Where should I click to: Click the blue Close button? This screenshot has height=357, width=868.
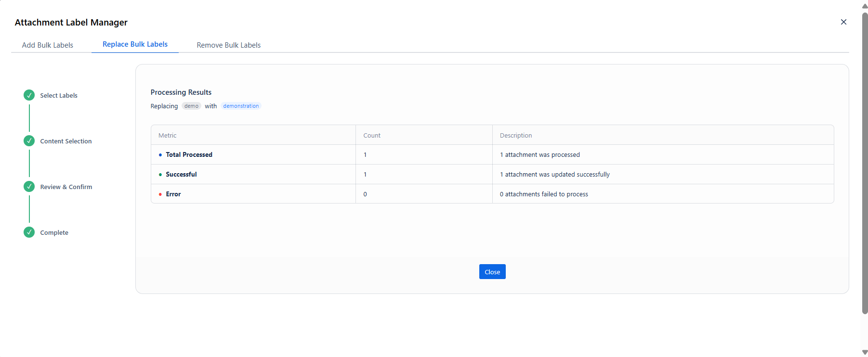[492, 272]
